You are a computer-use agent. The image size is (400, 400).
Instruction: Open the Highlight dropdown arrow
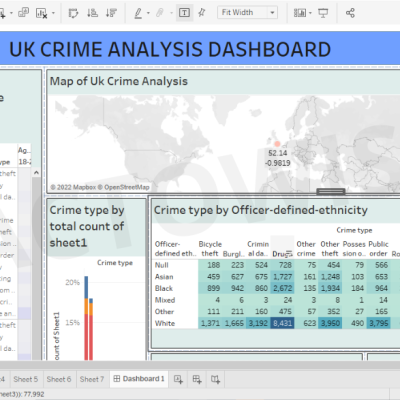tap(148, 13)
